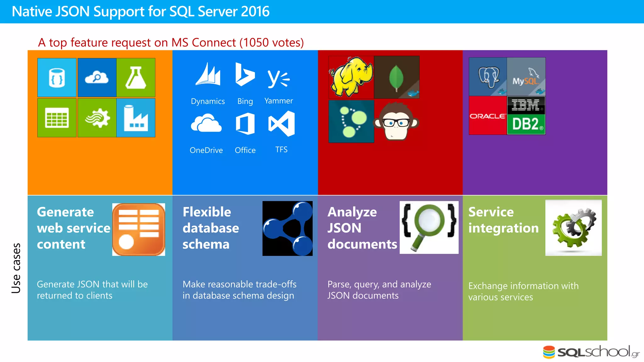The image size is (644, 362).
Task: Click the TFS Visual Studio icon
Action: tap(281, 123)
